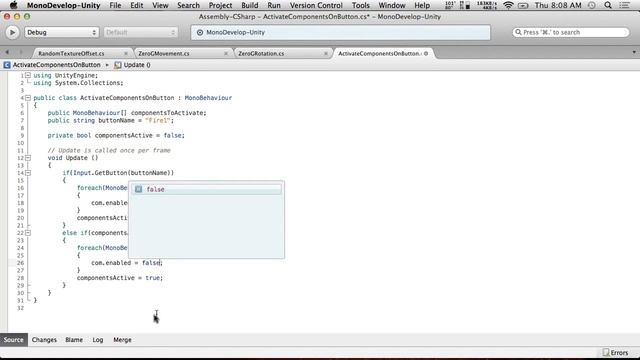Screen dimensions: 640x360
Task: Close the ZeroGMovement.cs tab
Action: pos(226,53)
